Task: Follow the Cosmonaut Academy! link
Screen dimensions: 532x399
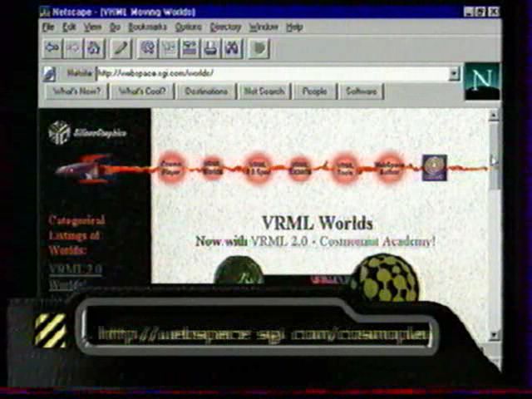Action: 377,242
